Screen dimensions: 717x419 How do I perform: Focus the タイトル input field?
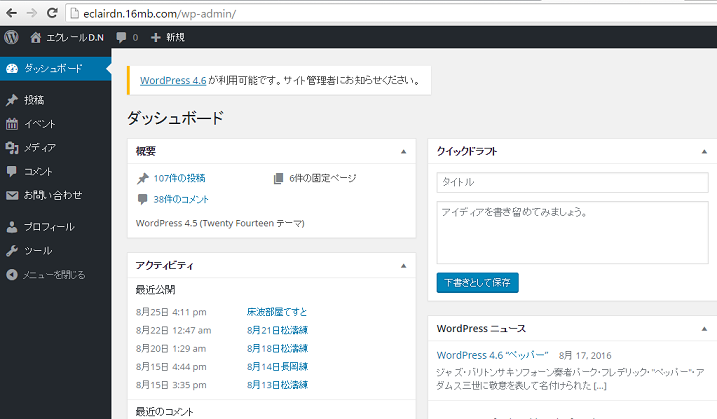pos(573,183)
